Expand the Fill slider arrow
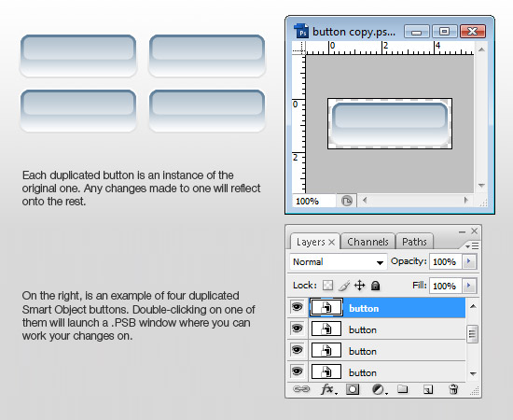 click(469, 286)
